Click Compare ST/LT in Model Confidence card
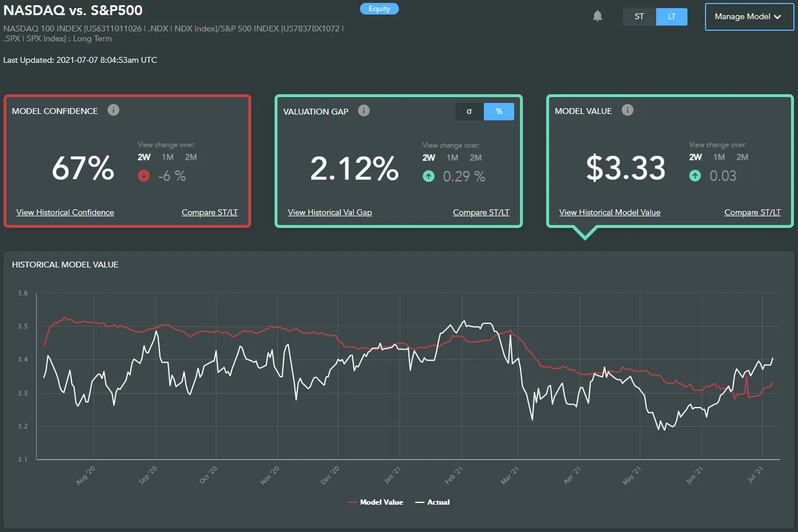Image resolution: width=798 pixels, height=532 pixels. coord(210,212)
